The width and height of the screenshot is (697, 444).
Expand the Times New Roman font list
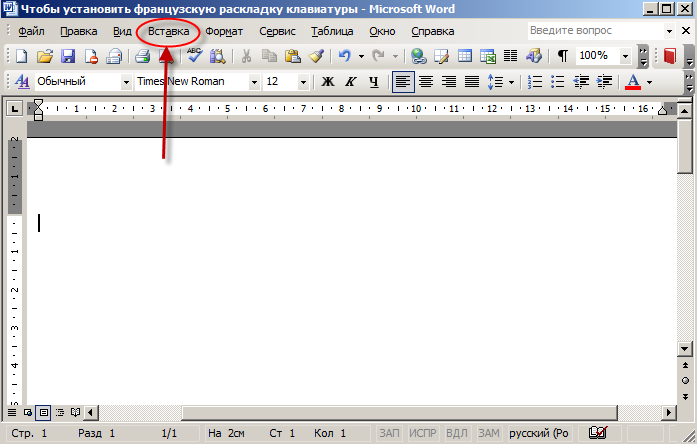pyautogui.click(x=254, y=82)
